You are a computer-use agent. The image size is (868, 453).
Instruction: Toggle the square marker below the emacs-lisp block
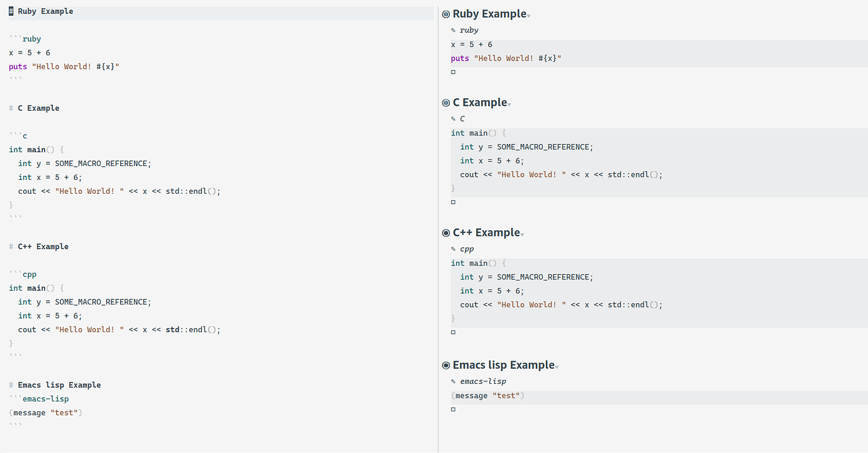(453, 409)
